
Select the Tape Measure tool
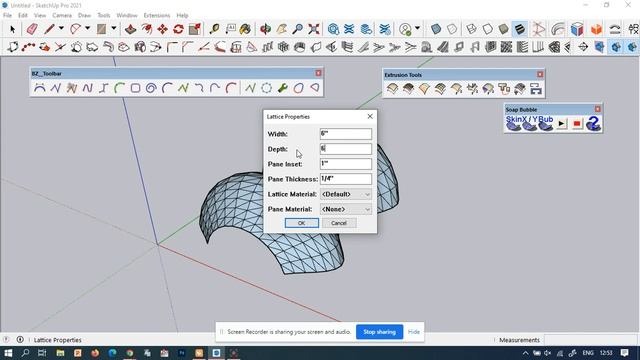point(214,29)
